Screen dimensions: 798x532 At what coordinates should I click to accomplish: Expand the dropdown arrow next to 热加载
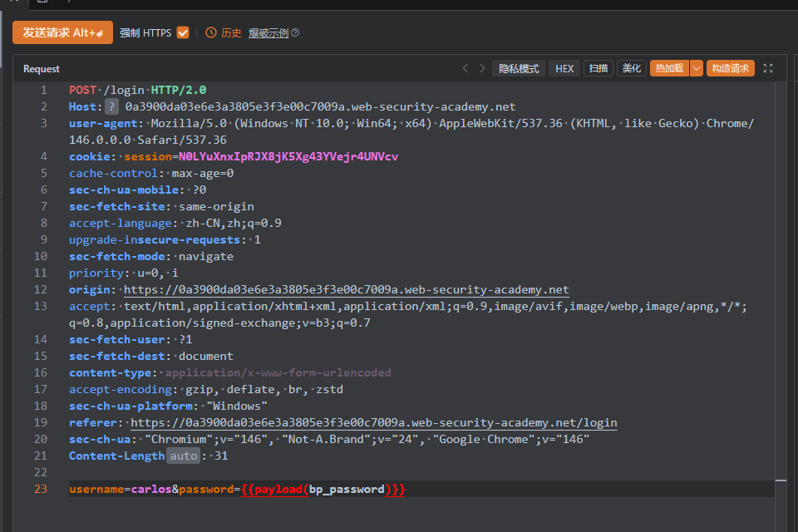(x=697, y=69)
